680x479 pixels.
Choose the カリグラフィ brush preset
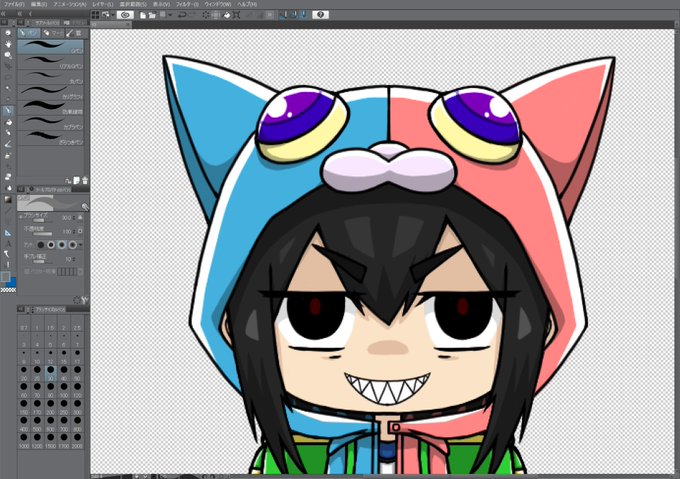tap(50, 93)
